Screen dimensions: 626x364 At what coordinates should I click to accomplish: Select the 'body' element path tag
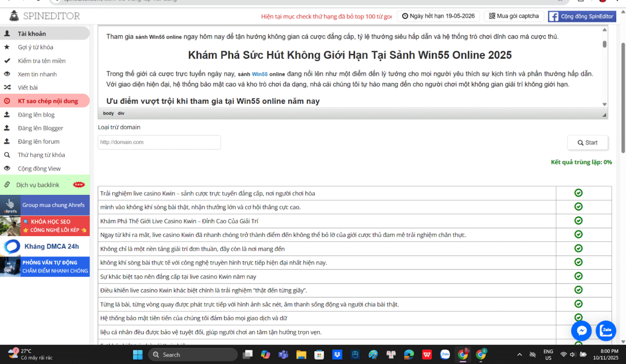[108, 113]
